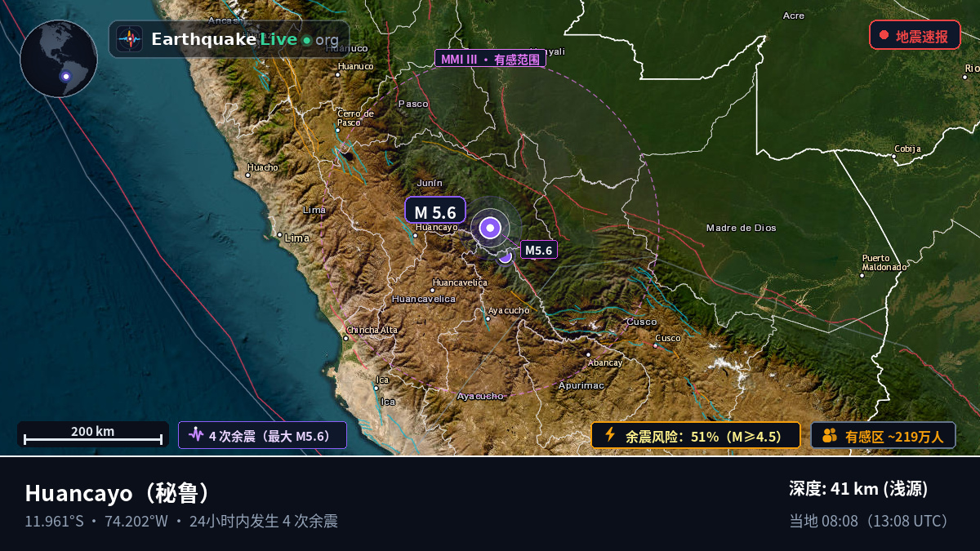980x551 pixels.
Task: Click the MMI III 有感范围 label
Action: [x=490, y=59]
